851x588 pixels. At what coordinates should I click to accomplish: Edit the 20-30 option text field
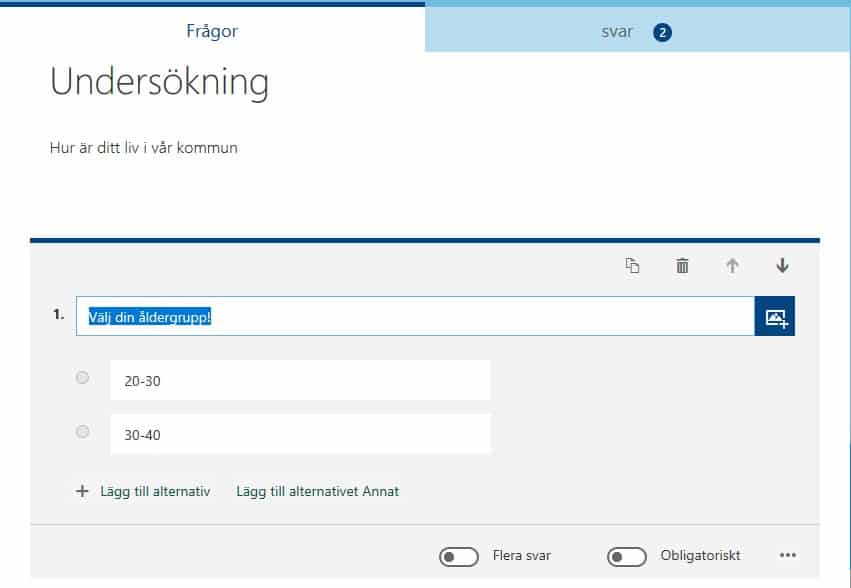[300, 380]
